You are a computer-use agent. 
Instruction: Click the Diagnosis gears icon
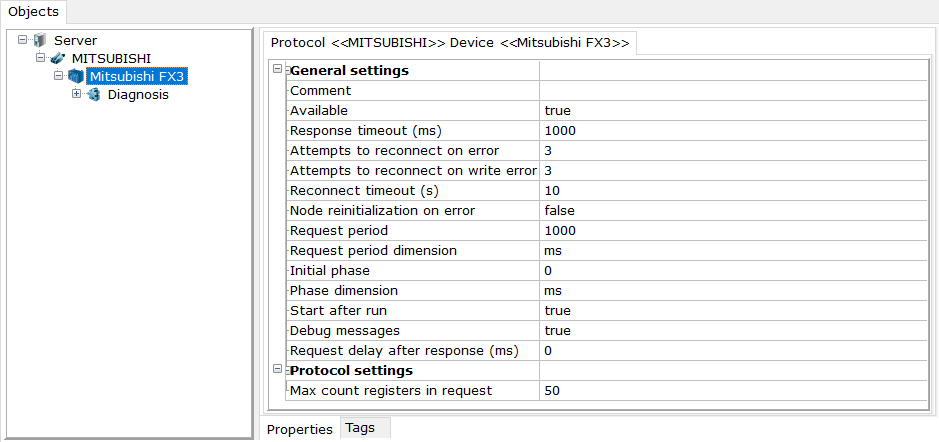pos(94,95)
